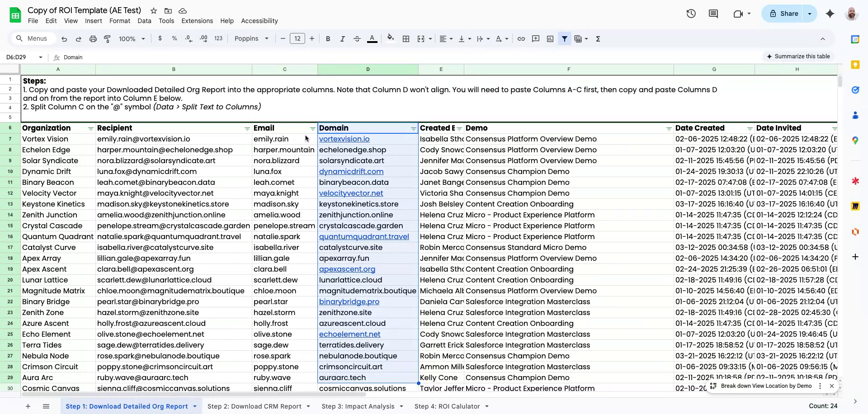Open the Data menu
The image size is (868, 414).
point(144,21)
